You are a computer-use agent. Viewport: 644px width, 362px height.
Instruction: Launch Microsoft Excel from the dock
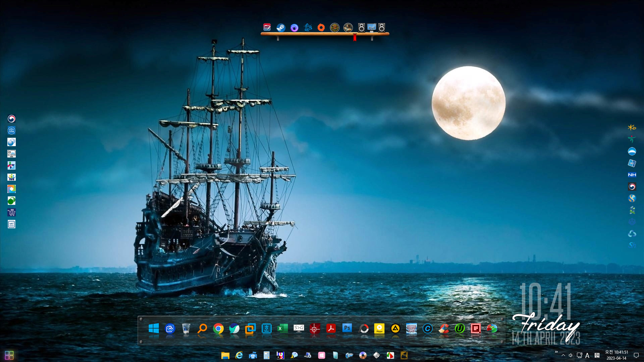pyautogui.click(x=282, y=328)
